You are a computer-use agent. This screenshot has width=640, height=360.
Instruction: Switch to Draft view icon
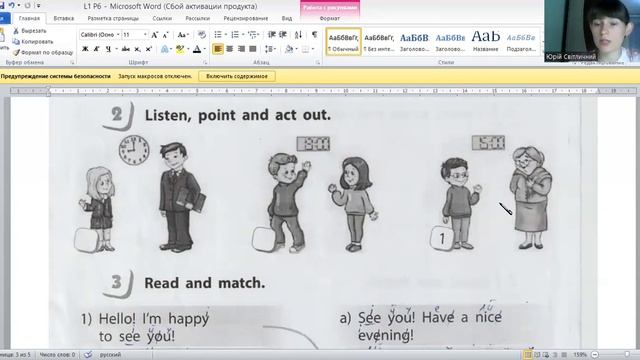click(564, 355)
